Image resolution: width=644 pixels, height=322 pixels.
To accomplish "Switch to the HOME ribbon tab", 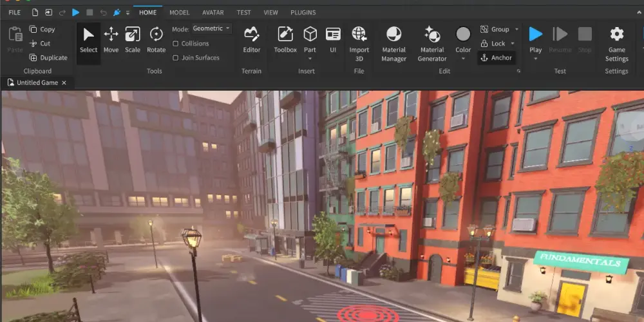I will (x=148, y=12).
